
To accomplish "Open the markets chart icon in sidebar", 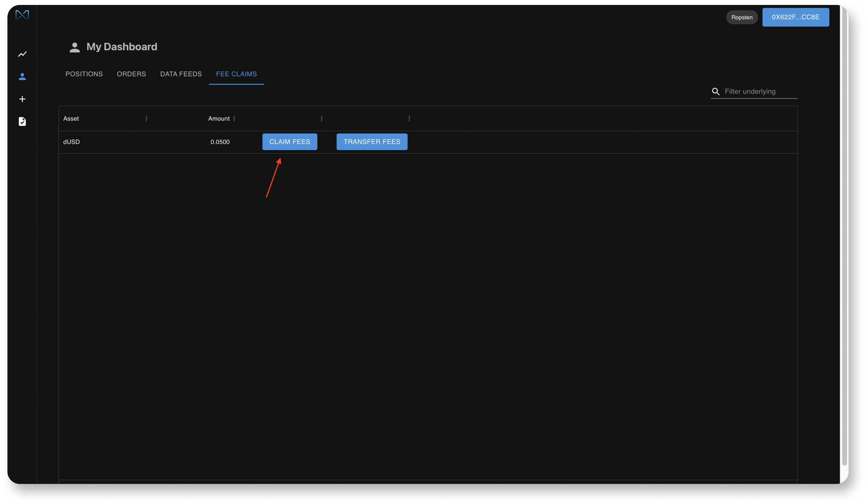I will click(22, 54).
